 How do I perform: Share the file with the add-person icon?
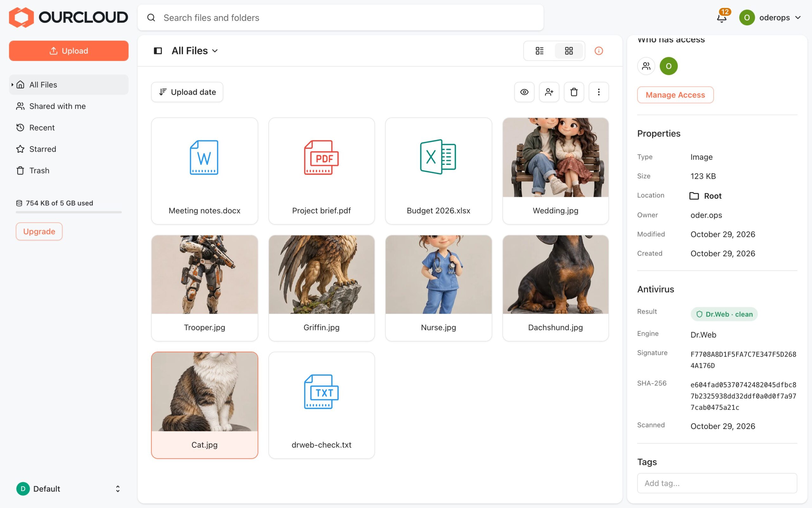[549, 92]
